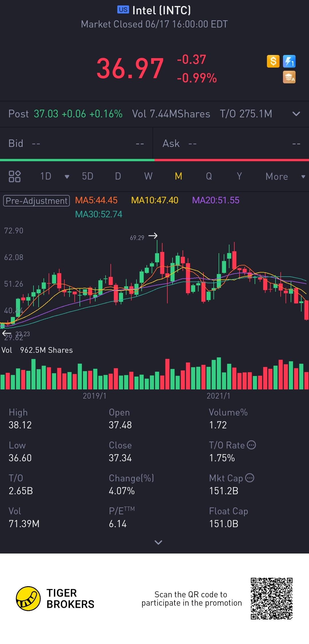The height and width of the screenshot is (644, 309).
Task: Tap the T/O 2.65B value
Action: coord(21,491)
